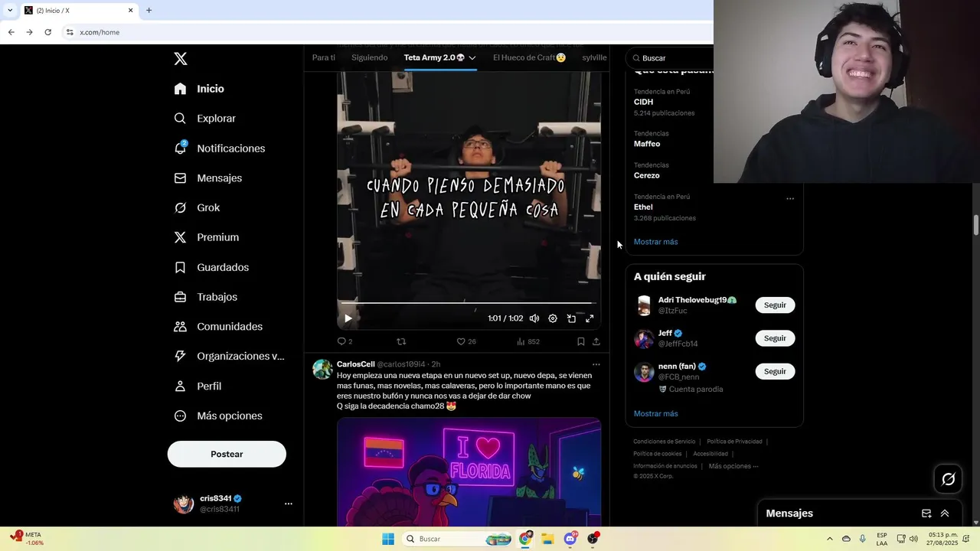The image size is (980, 551).
Task: Switch to the Para ti tab
Action: tap(324, 57)
